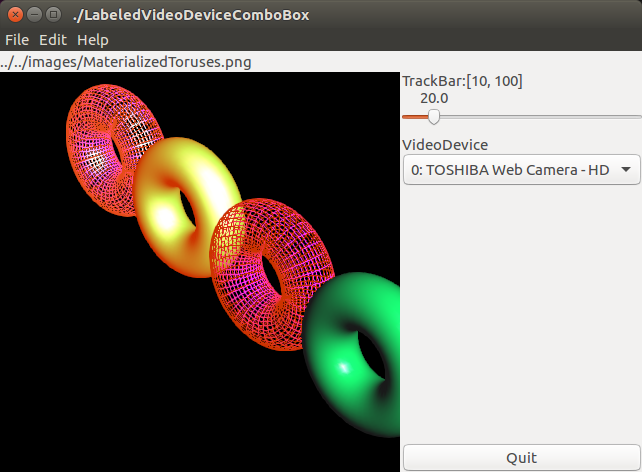
Task: Click the 20.0 trackbar value text
Action: pos(434,98)
